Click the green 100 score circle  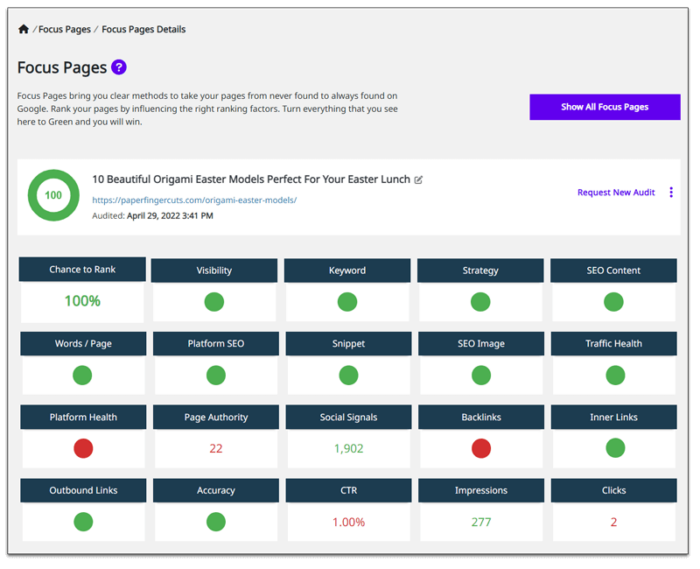tap(53, 196)
